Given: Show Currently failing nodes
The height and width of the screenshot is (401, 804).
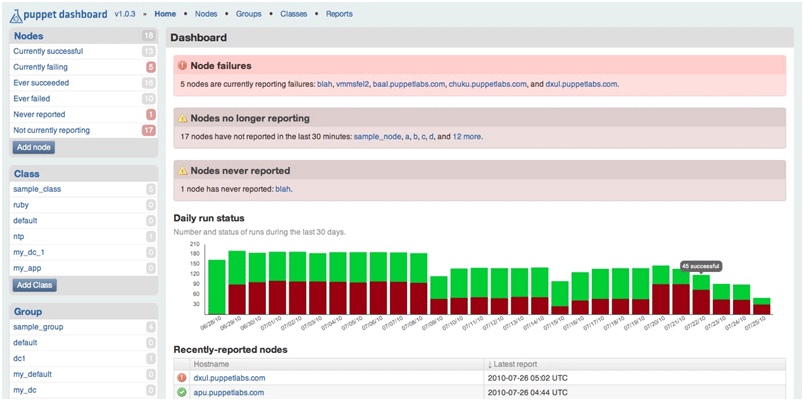Looking at the screenshot, I should pos(41,67).
